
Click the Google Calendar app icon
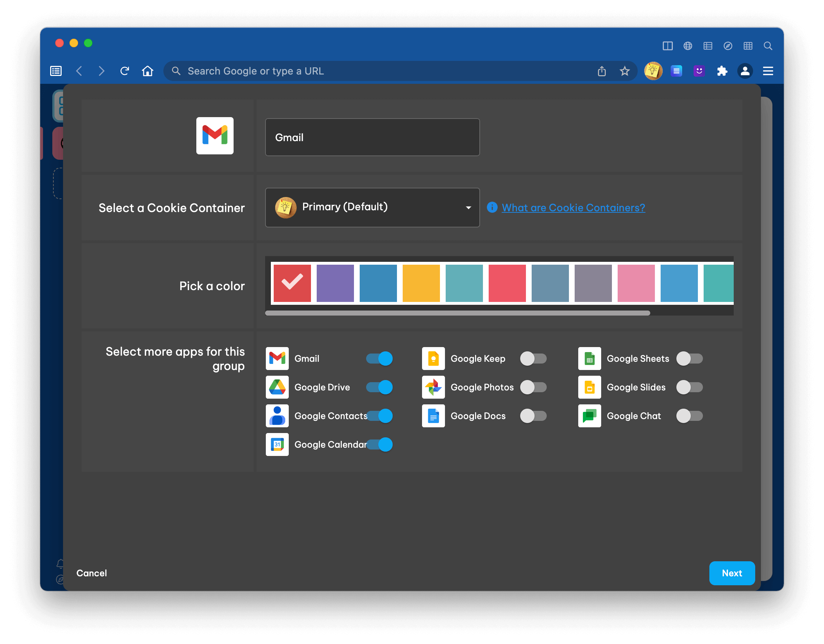click(277, 444)
